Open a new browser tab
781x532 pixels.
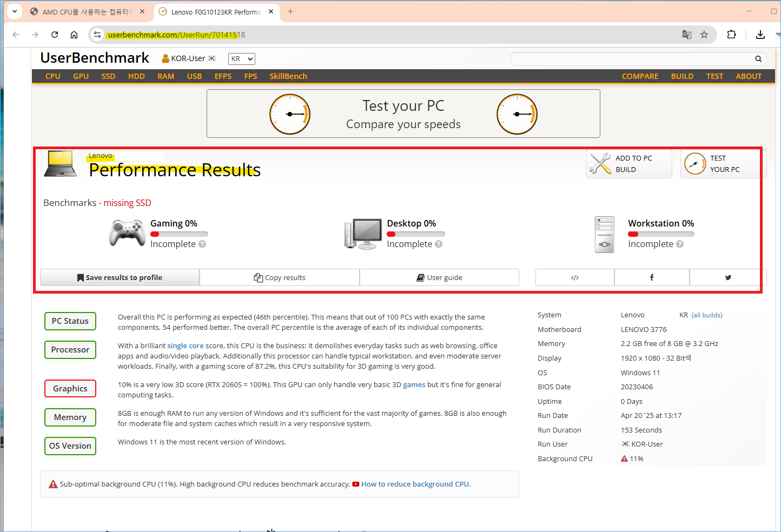290,11
